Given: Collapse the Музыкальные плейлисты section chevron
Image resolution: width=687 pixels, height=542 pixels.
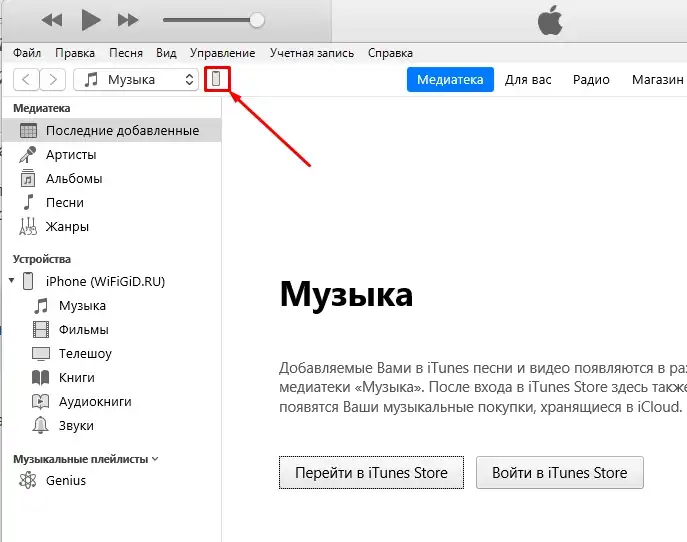Looking at the screenshot, I should click(x=155, y=459).
